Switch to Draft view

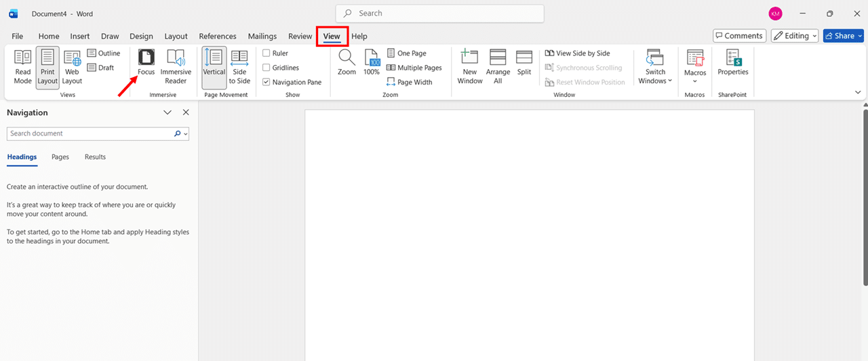point(100,68)
